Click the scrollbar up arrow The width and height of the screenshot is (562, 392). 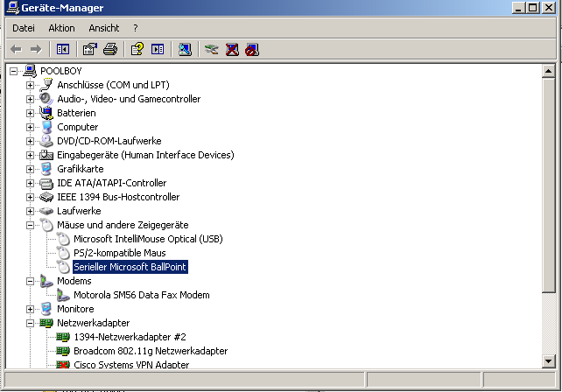[548, 71]
